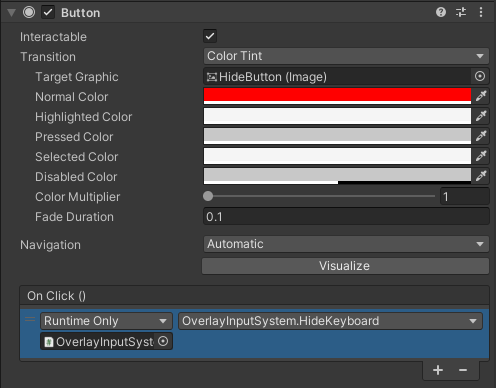This screenshot has width=496, height=388.
Task: Open the Navigation Automatic dropdown
Action: click(346, 244)
